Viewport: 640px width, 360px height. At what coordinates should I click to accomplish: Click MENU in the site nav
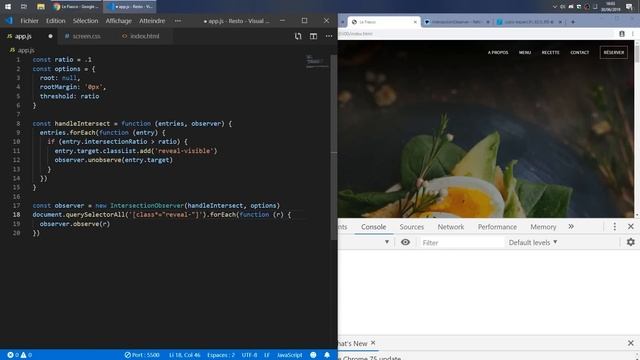click(x=525, y=53)
